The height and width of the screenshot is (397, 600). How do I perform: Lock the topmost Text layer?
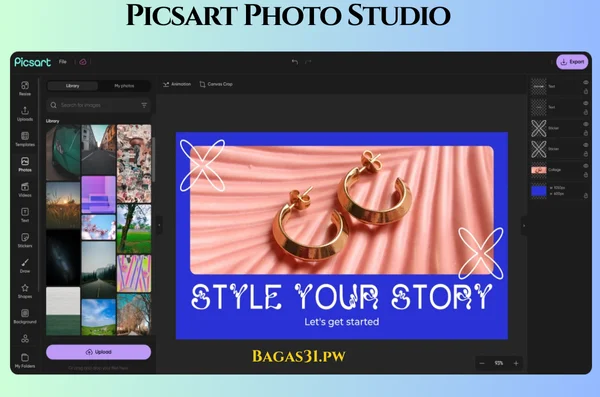coord(585,91)
